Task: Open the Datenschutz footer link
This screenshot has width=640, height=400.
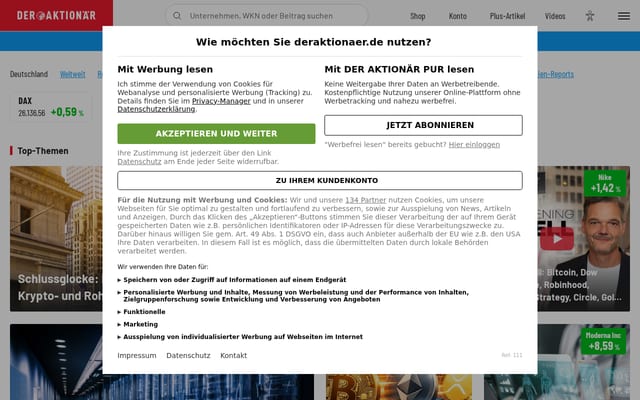Action: 188,356
